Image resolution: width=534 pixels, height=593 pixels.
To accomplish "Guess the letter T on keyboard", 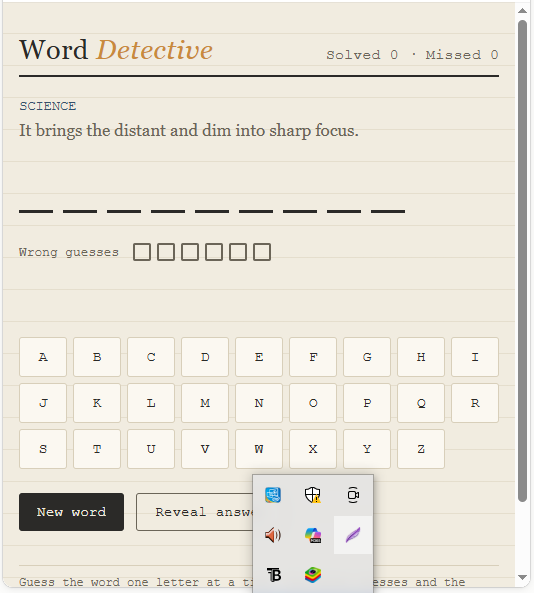I will pos(97,449).
